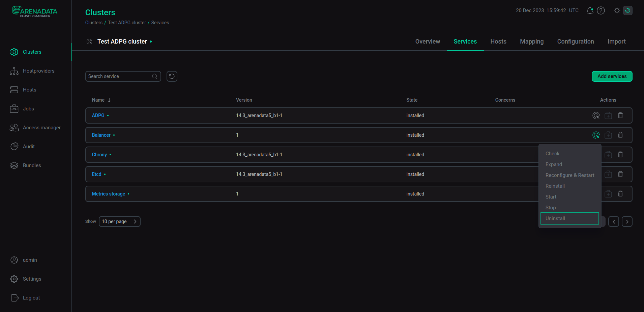The image size is (644, 312).
Task: Click the import icon in the Etcd row
Action: [x=608, y=174]
